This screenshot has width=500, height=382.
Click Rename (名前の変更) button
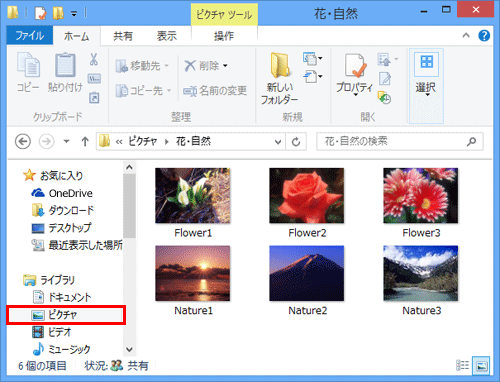click(x=215, y=90)
